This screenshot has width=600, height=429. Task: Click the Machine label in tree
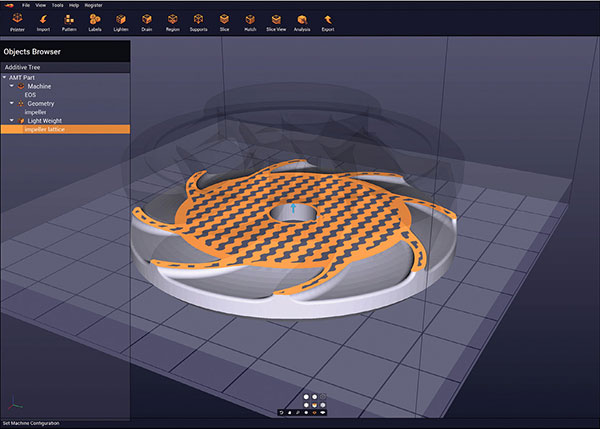[39, 86]
